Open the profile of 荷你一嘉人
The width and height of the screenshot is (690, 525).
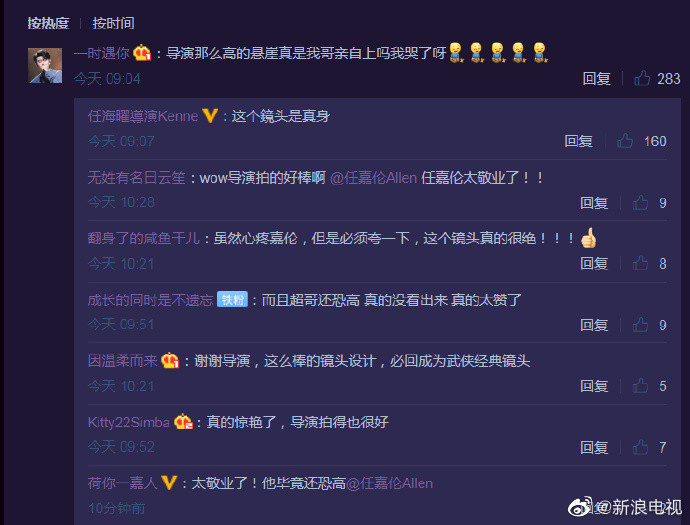(x=122, y=483)
